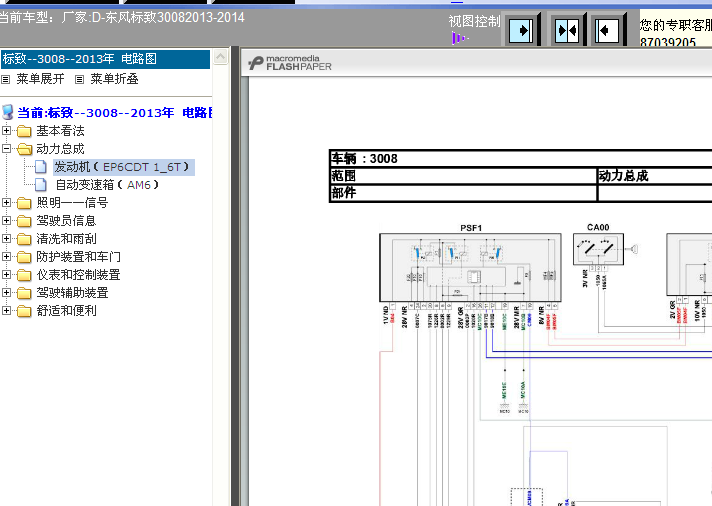The width and height of the screenshot is (712, 506).
Task: Click the 清洗和雨刮 folder icon
Action: pos(24,239)
